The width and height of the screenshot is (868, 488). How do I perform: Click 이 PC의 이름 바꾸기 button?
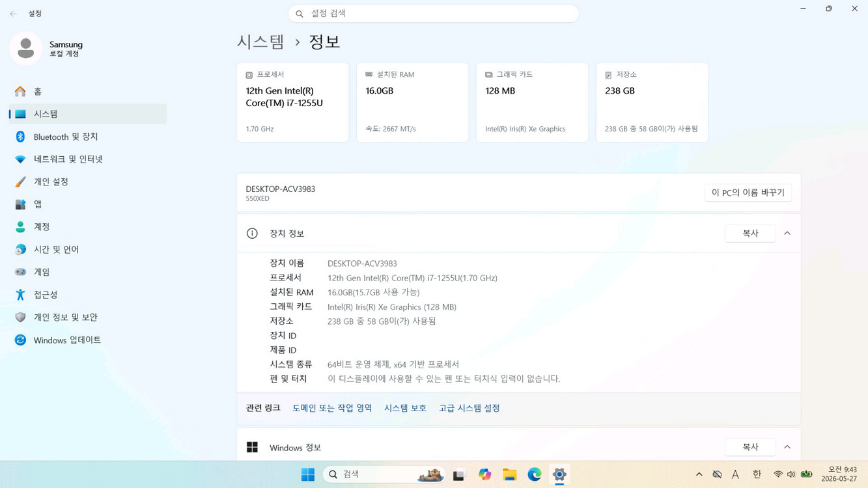pyautogui.click(x=748, y=193)
